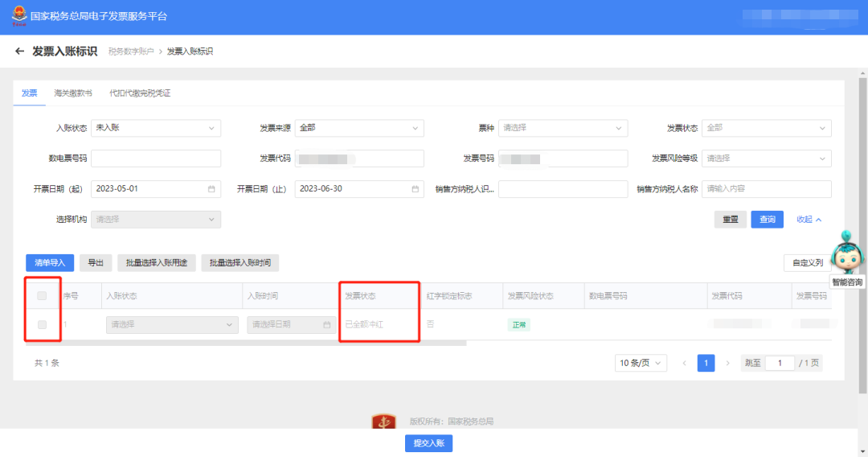The height and width of the screenshot is (457, 868).
Task: Switch to the 代扣代缴完税凭证 tab
Action: point(140,93)
